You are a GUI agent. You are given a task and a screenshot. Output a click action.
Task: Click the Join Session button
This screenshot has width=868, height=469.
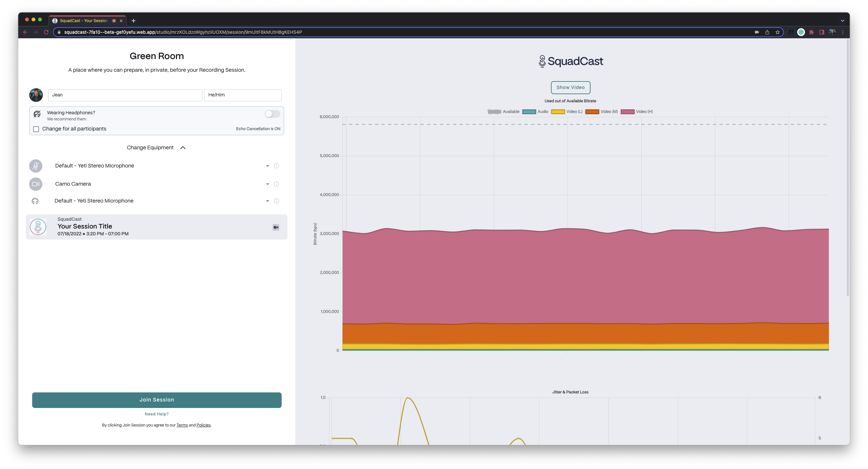pos(157,400)
